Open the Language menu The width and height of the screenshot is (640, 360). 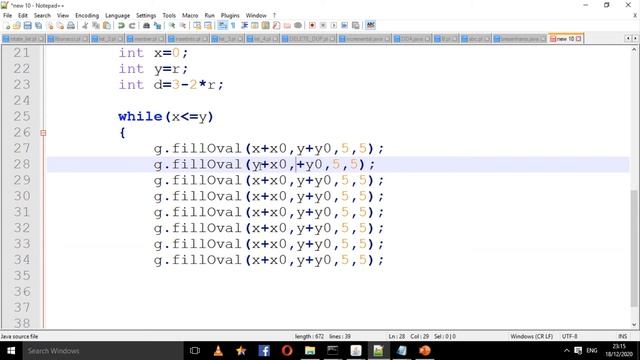pos(118,16)
